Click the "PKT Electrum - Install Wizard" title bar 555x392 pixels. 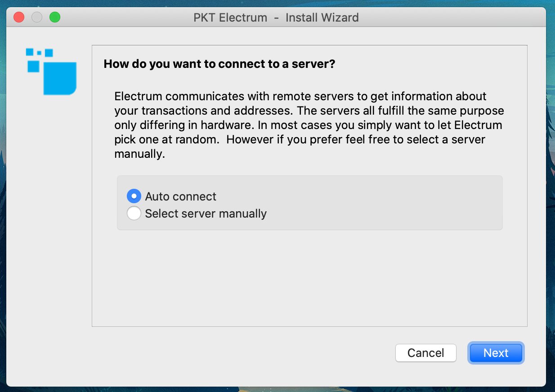[x=276, y=18]
